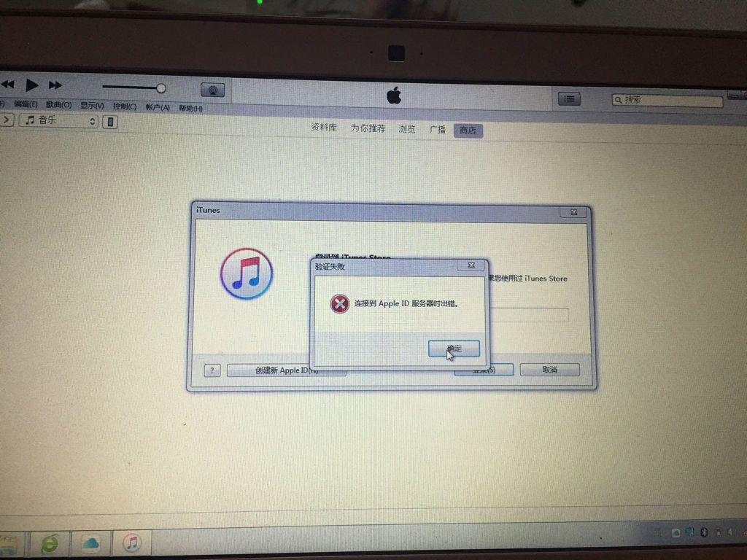Image resolution: width=747 pixels, height=560 pixels.
Task: Expand the 音乐 media type dropdown
Action: tap(58, 121)
